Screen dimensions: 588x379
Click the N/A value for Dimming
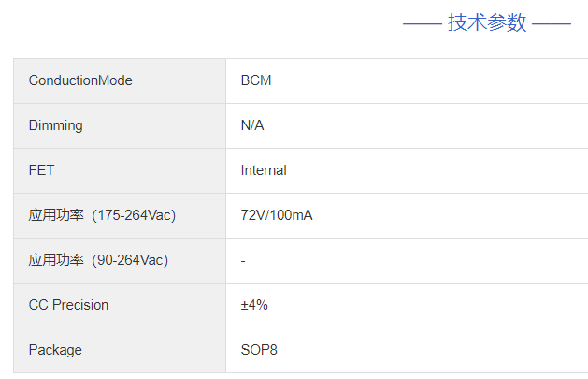click(x=252, y=125)
